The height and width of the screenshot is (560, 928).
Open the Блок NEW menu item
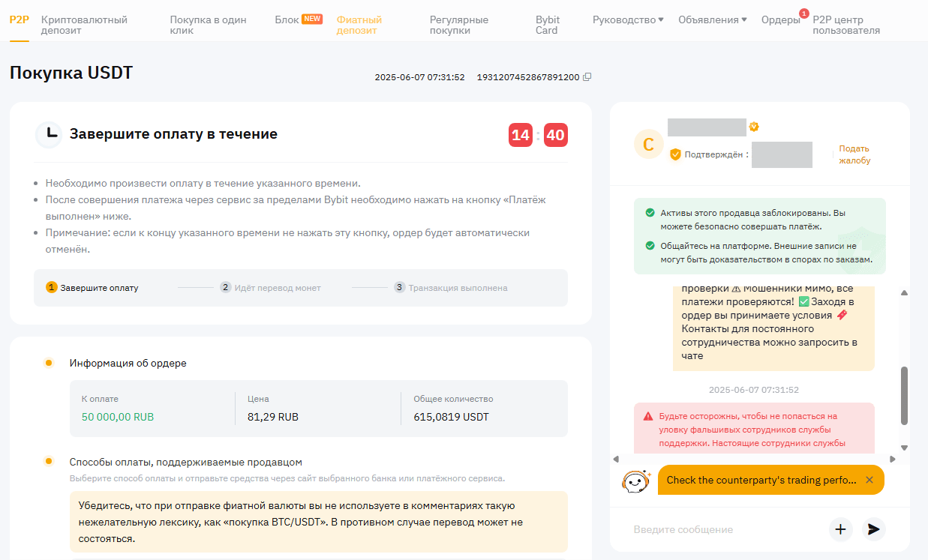pos(298,19)
